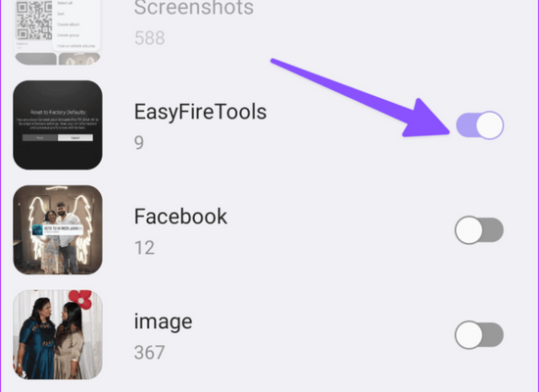Click the red flower in image thumbnail
539x392 pixels.
pos(80,299)
